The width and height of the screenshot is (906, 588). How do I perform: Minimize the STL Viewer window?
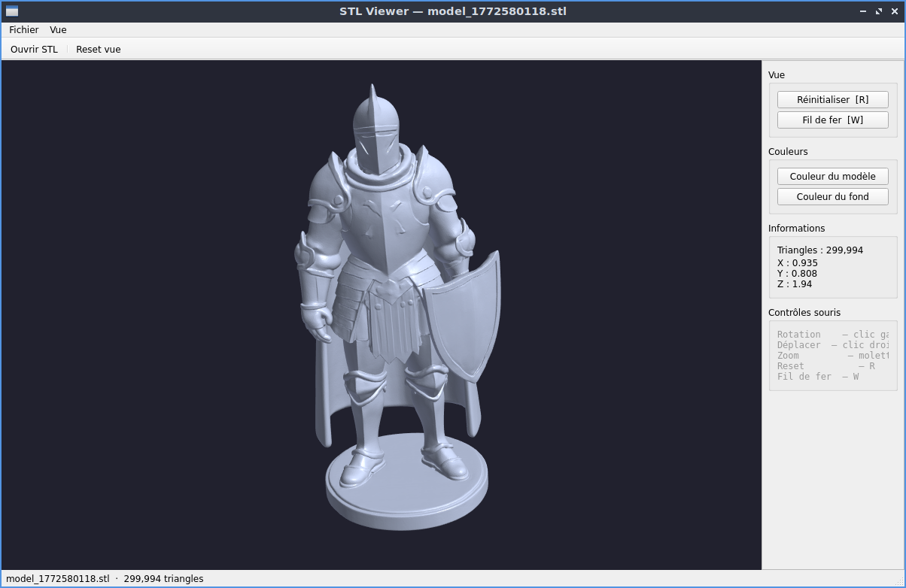[x=863, y=11]
